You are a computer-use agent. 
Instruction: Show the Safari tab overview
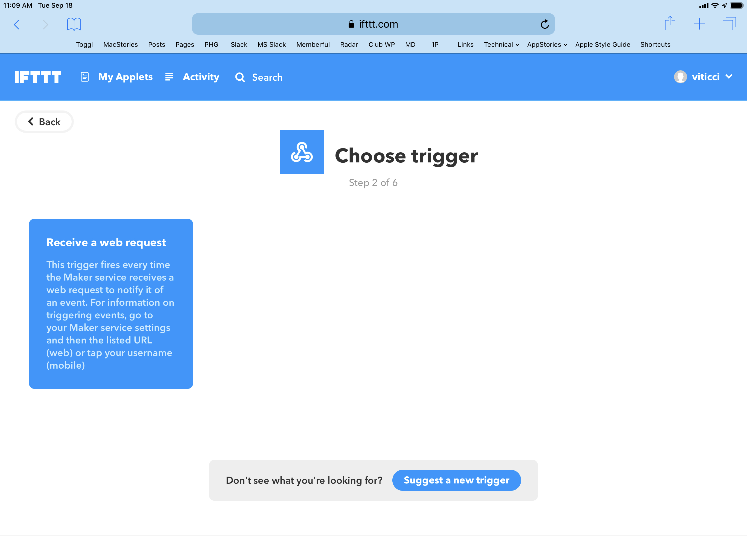(x=729, y=24)
